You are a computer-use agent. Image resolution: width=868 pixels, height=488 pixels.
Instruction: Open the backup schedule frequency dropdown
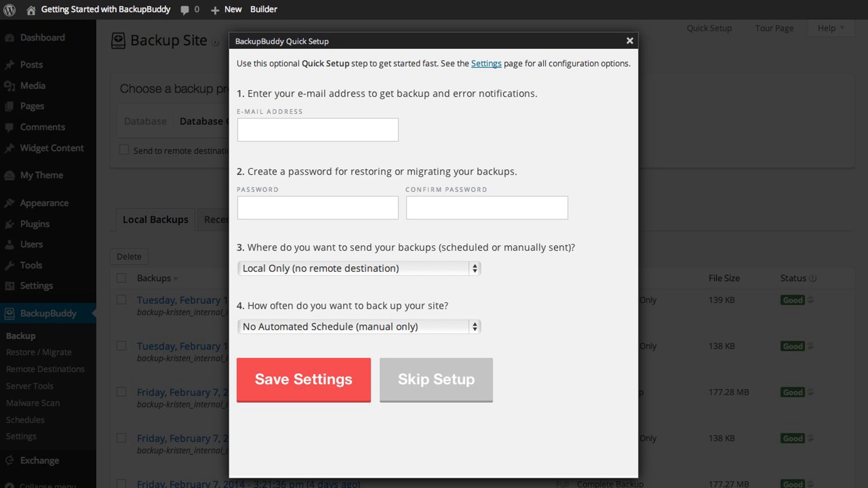tap(359, 327)
